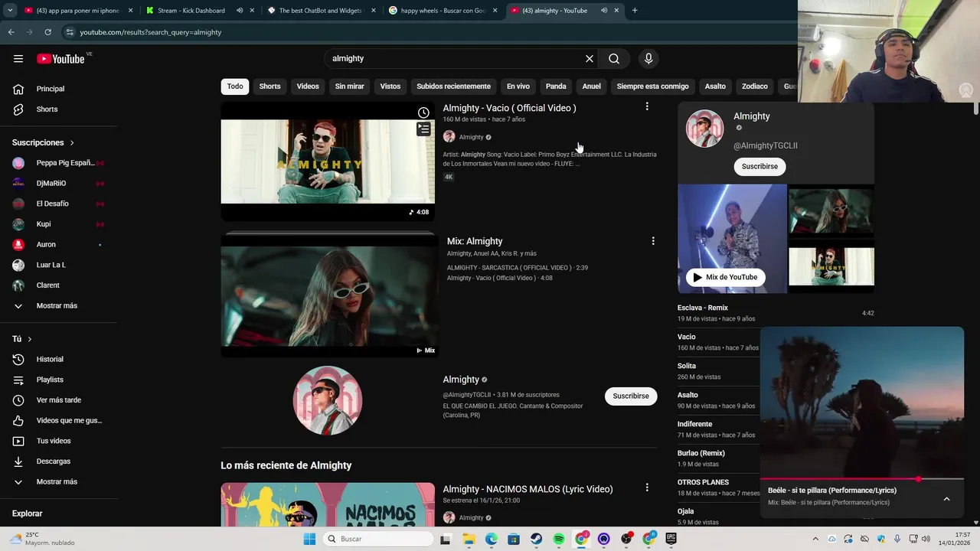Click the Chrome address bar URL
Screen dimensions: 980x551
tap(151, 32)
